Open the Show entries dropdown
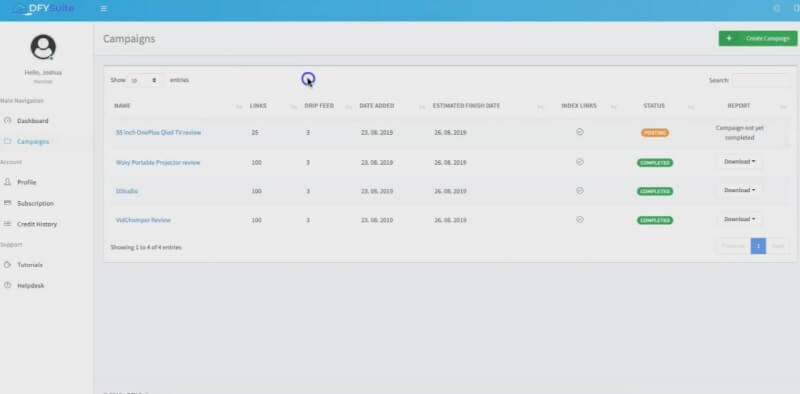 click(145, 80)
